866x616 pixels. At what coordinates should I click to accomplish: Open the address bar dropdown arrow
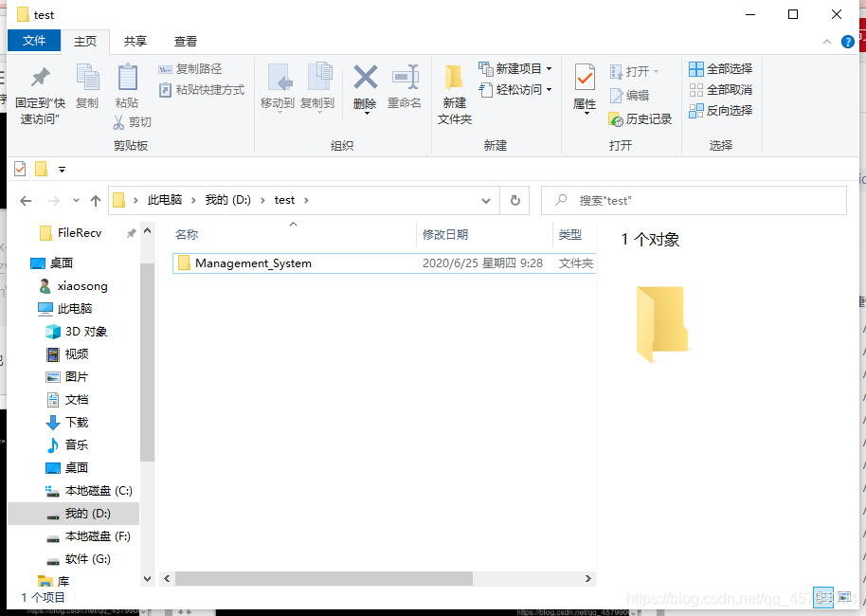[485, 200]
